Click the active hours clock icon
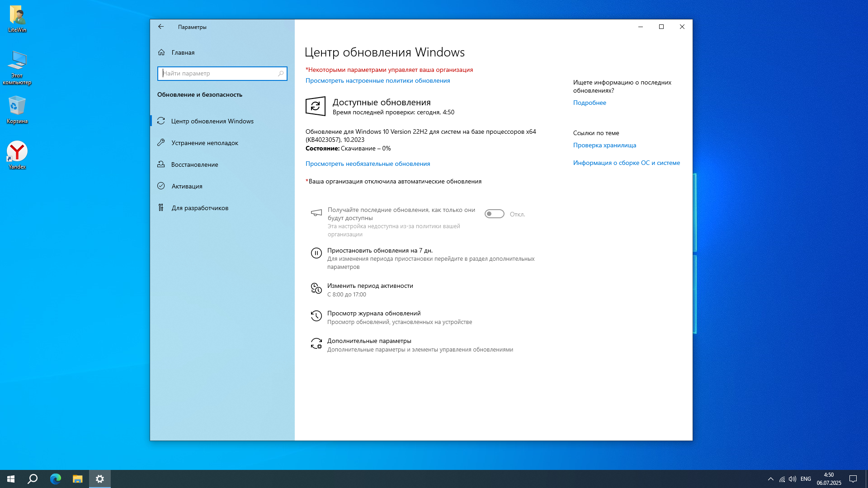 [316, 288]
